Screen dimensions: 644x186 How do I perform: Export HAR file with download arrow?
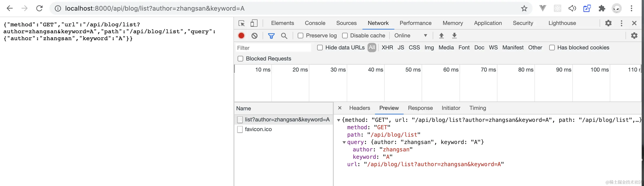(x=454, y=36)
